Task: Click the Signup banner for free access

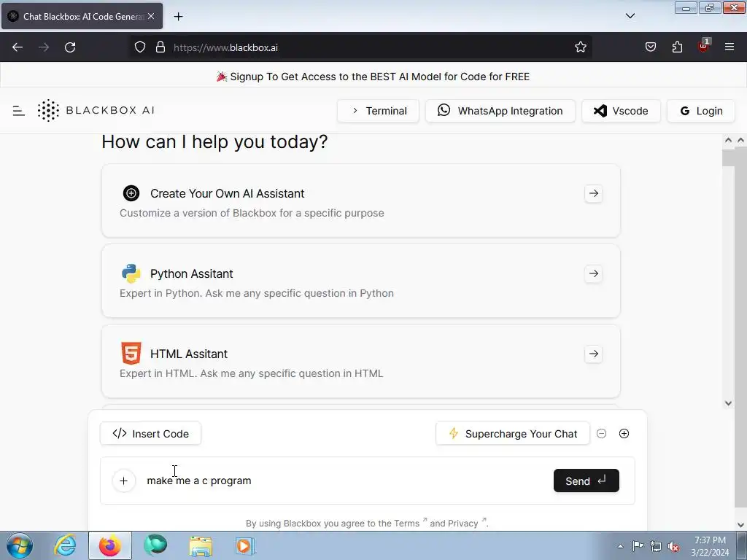Action: pos(373,77)
